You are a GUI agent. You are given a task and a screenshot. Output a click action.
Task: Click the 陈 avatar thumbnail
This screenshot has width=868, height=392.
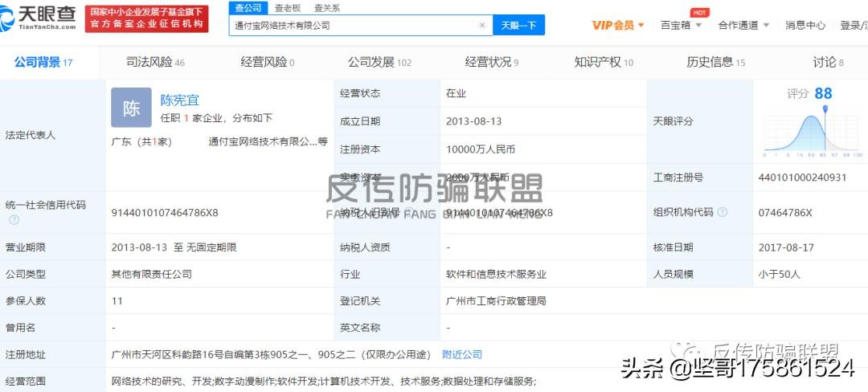coord(131,108)
